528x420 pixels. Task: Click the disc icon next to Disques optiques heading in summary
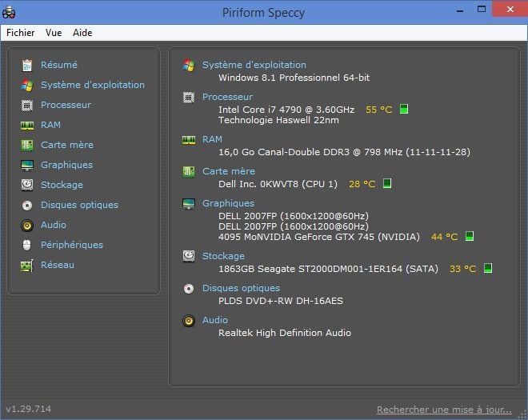point(189,289)
